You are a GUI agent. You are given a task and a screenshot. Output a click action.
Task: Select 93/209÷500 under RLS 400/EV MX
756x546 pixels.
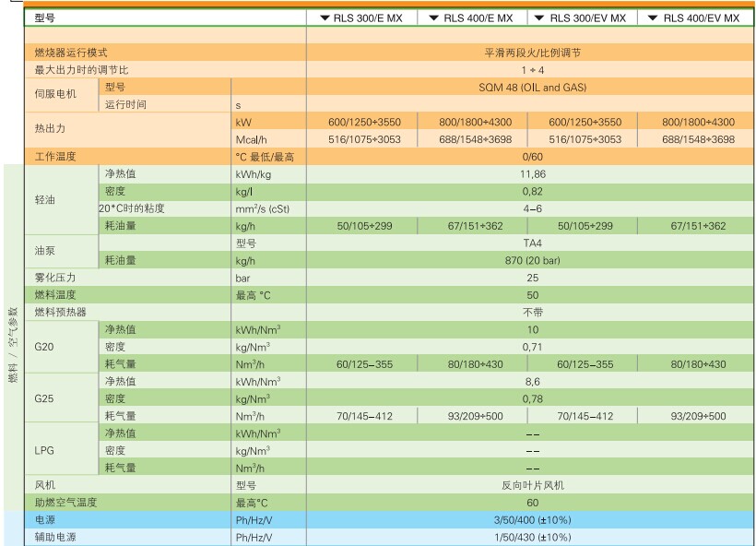click(698, 416)
